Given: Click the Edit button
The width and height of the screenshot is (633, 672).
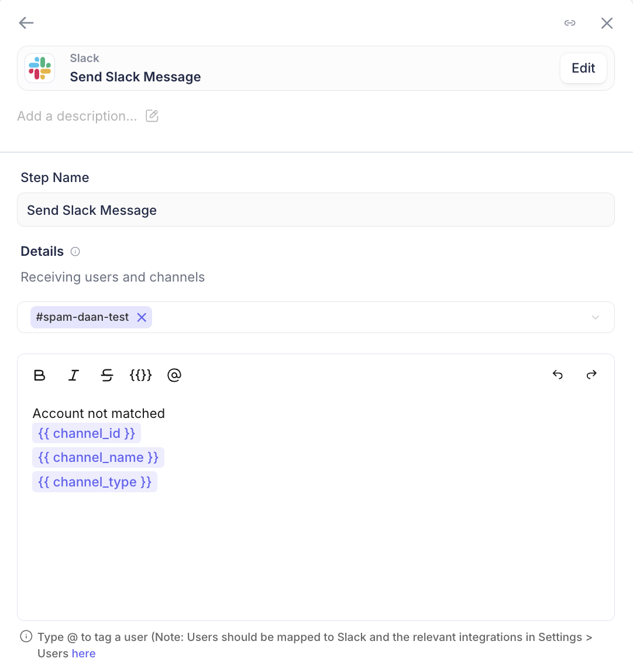Looking at the screenshot, I should pos(583,68).
